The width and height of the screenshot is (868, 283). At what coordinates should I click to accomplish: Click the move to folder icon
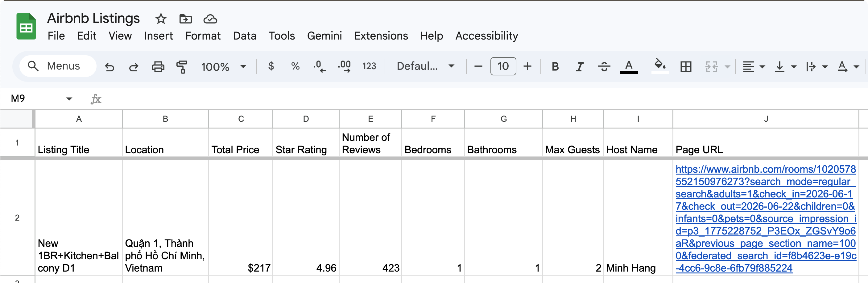[185, 19]
